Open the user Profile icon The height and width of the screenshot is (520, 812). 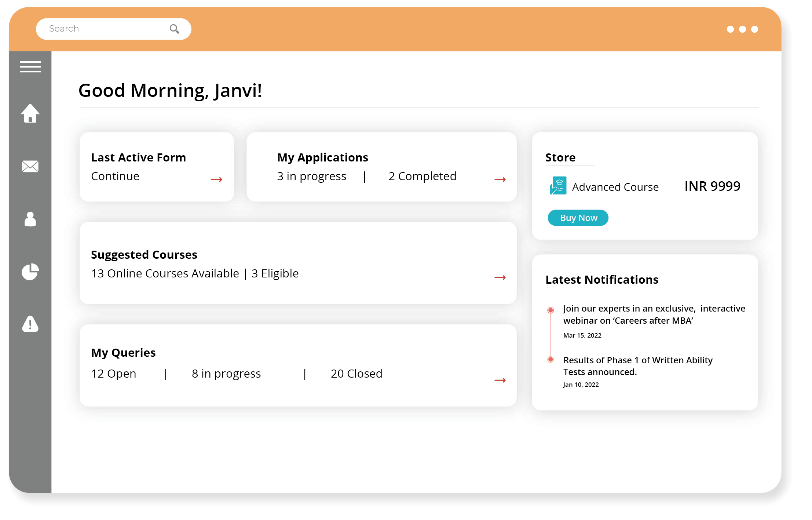(x=30, y=219)
